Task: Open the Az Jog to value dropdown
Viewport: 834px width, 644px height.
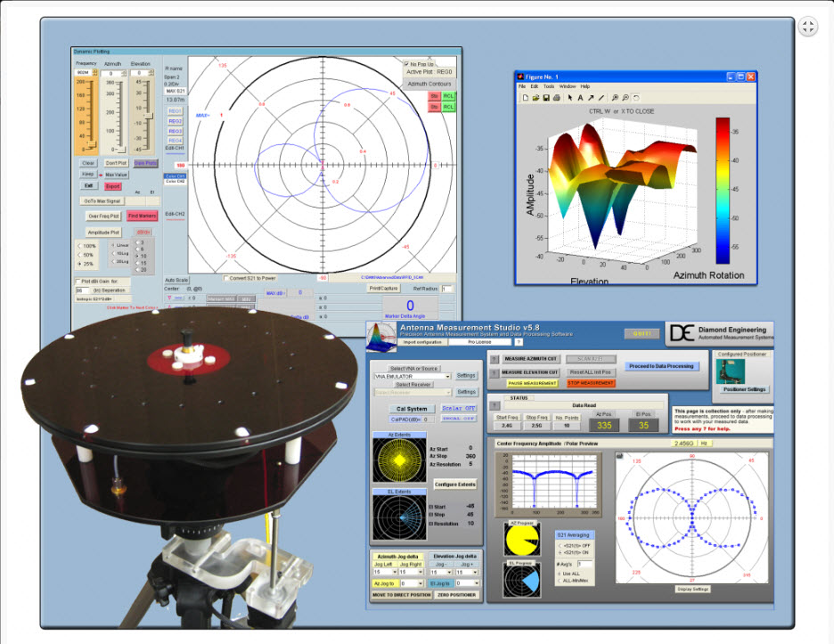Action: (420, 583)
